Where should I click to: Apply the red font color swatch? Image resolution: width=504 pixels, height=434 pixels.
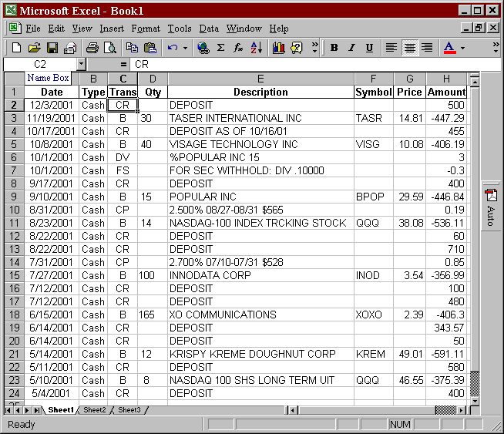(x=450, y=48)
